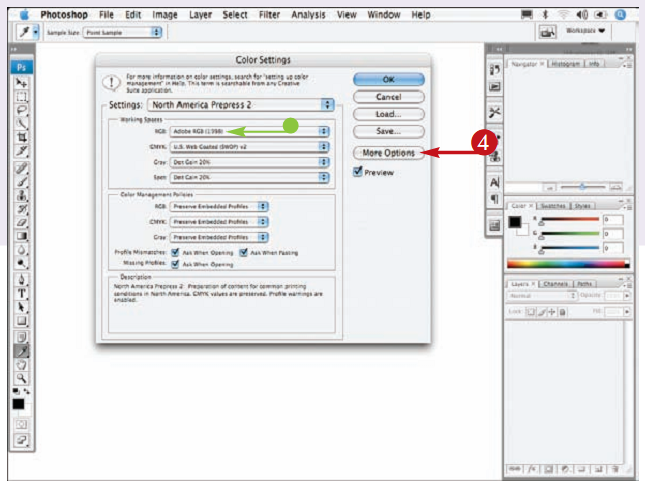The width and height of the screenshot is (645, 489).
Task: Select the Move tool in toolbox
Action: [x=21, y=83]
